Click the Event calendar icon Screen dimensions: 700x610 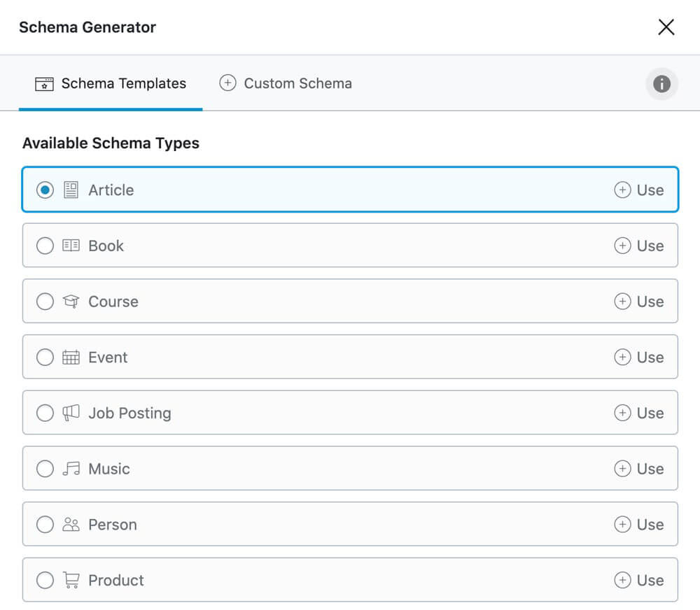[x=71, y=357]
